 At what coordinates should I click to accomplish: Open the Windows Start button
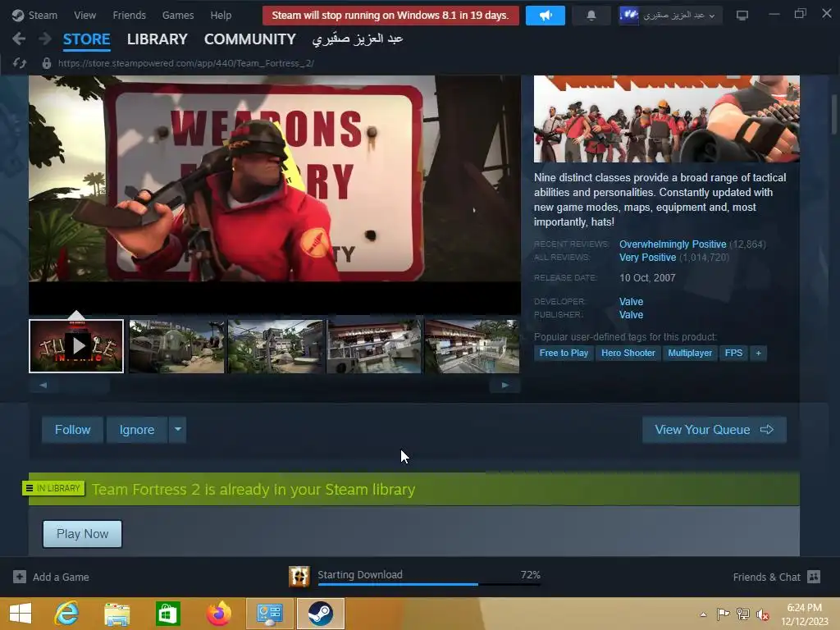[21, 614]
